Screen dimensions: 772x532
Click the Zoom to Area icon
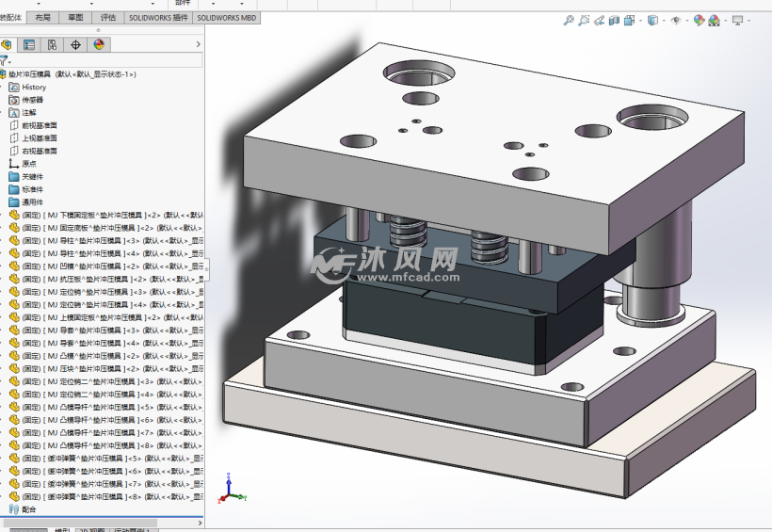585,20
